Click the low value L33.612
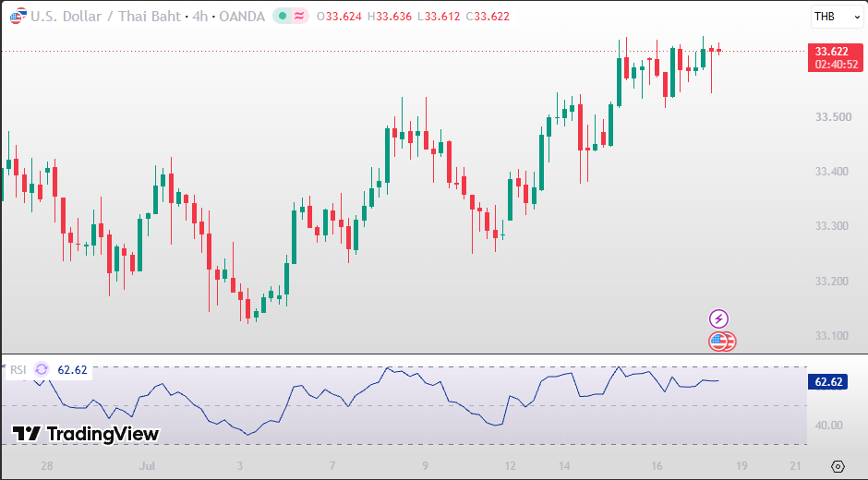The width and height of the screenshot is (868, 480). coord(439,16)
